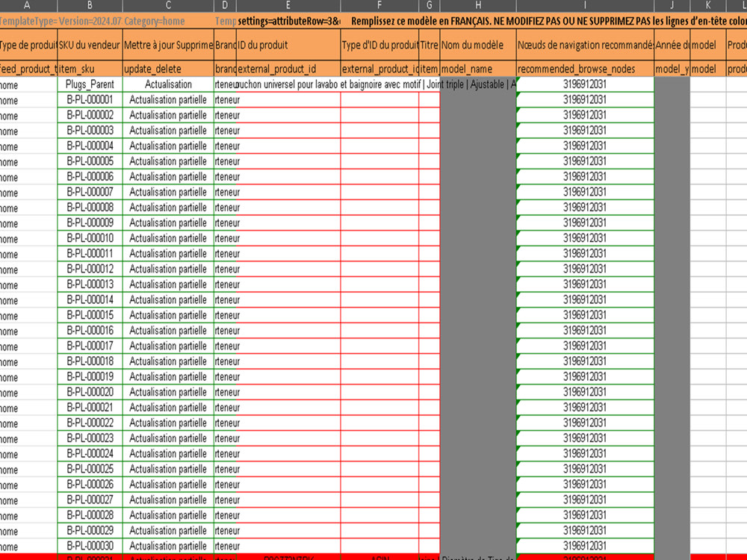Select column B header
Screen dimensions: 747x560
tap(90, 6)
